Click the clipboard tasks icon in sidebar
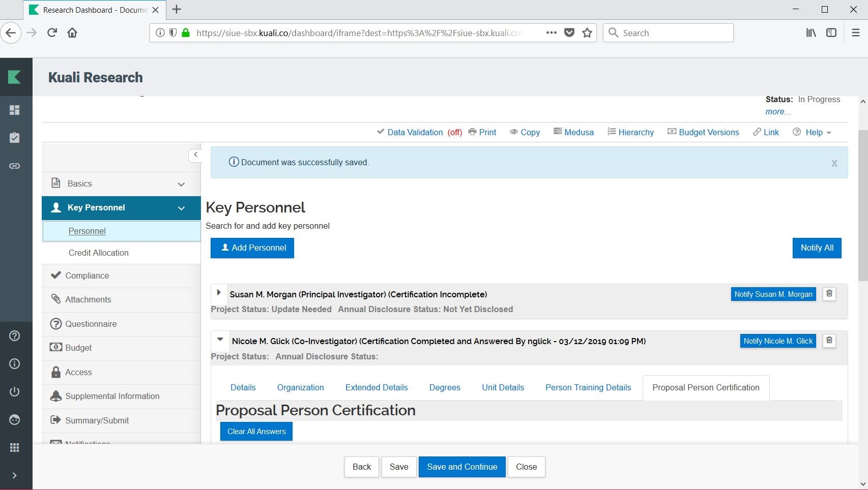This screenshot has height=490, width=868. pyautogui.click(x=15, y=138)
